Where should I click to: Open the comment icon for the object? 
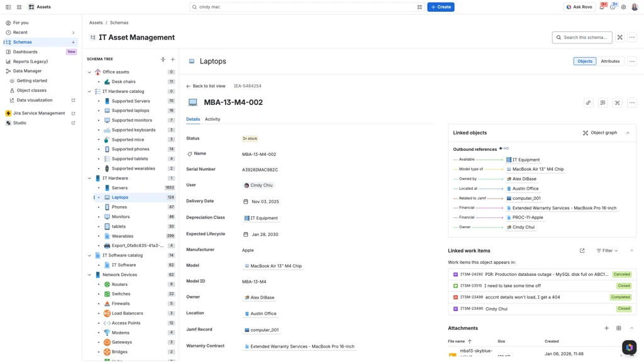602,102
